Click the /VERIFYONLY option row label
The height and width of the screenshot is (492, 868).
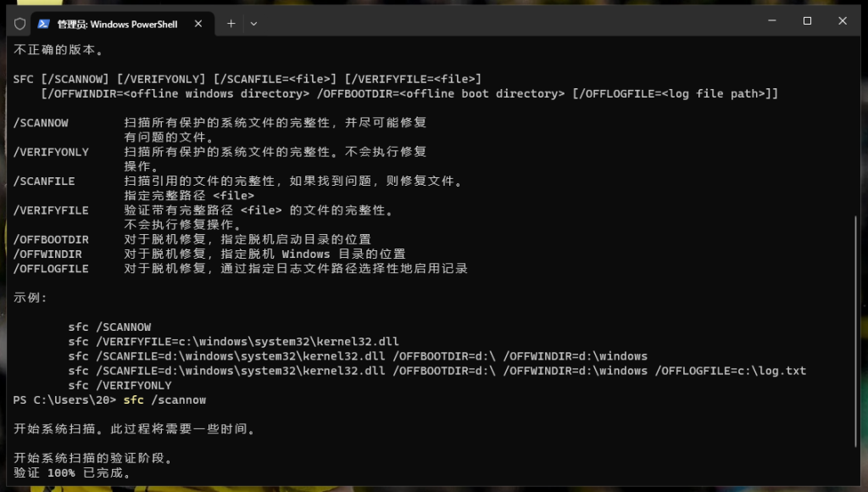(51, 152)
